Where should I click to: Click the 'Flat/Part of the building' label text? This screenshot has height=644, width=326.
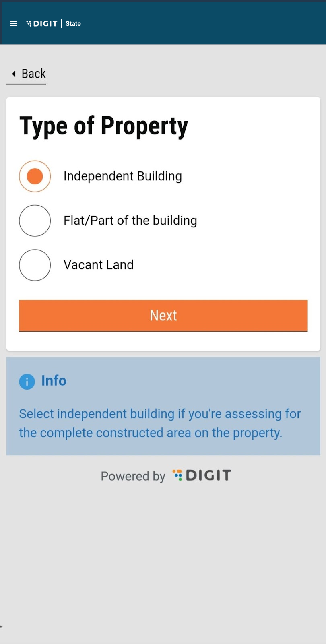(x=130, y=221)
